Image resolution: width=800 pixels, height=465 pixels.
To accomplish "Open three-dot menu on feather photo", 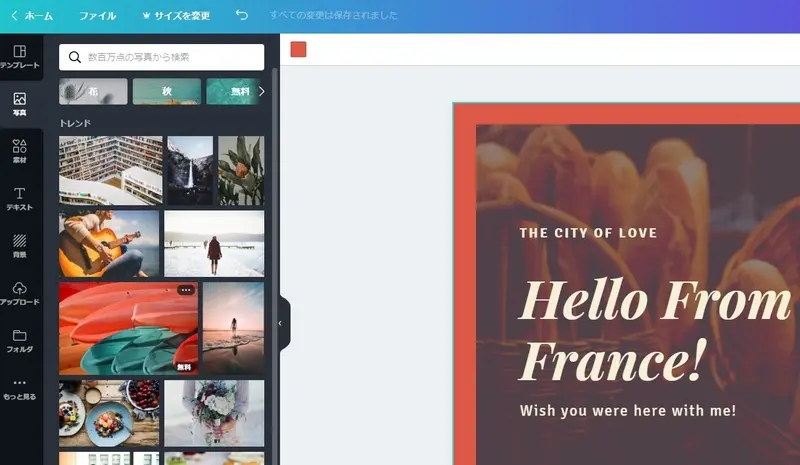I will click(185, 290).
